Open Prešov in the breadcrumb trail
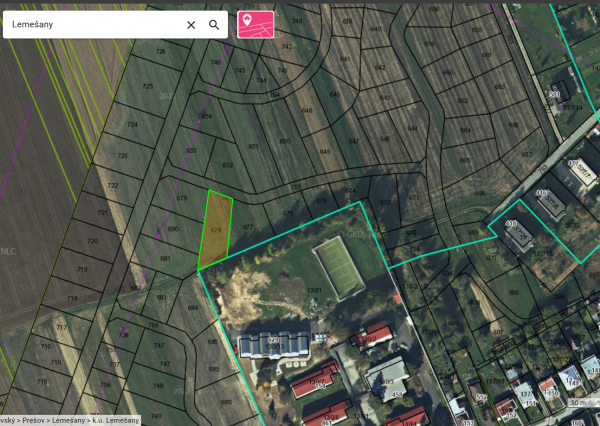Viewport: 600px width, 426px height. pyautogui.click(x=33, y=420)
